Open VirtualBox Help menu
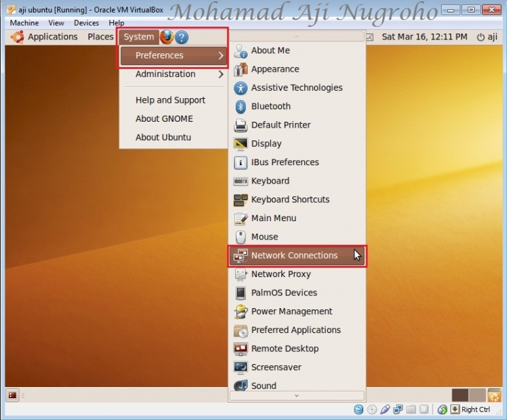Image resolution: width=507 pixels, height=420 pixels. 117,23
